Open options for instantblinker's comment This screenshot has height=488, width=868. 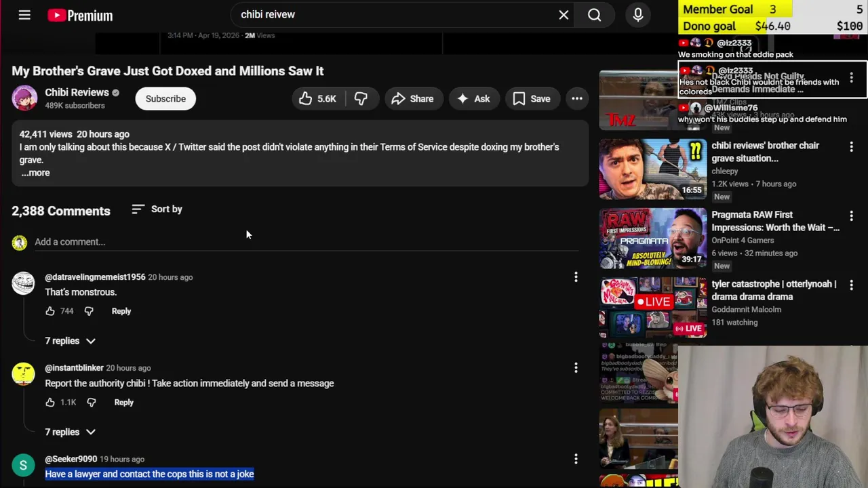tap(576, 367)
